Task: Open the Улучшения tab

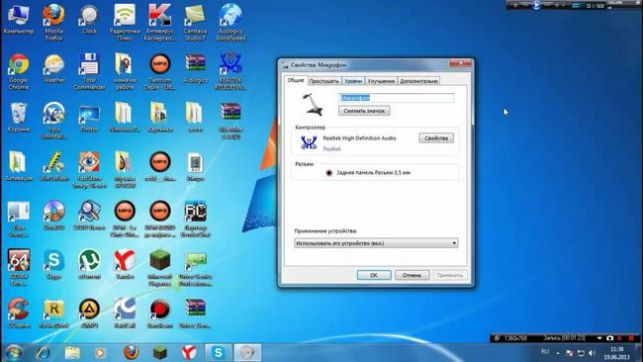Action: 381,81
